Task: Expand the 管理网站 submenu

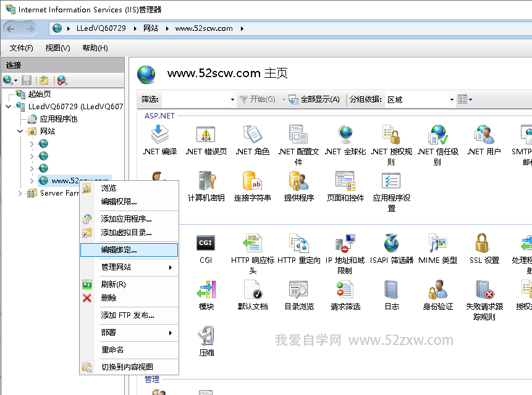Action: click(129, 267)
